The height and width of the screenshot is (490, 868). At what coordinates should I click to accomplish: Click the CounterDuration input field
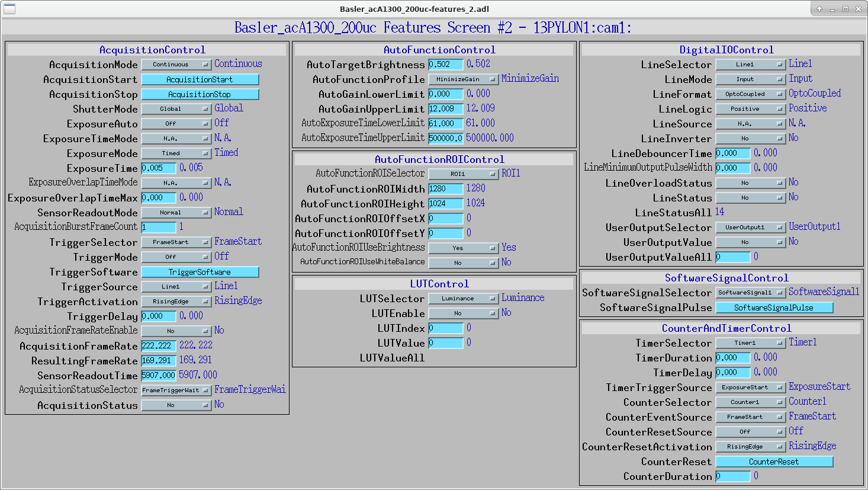(733, 476)
